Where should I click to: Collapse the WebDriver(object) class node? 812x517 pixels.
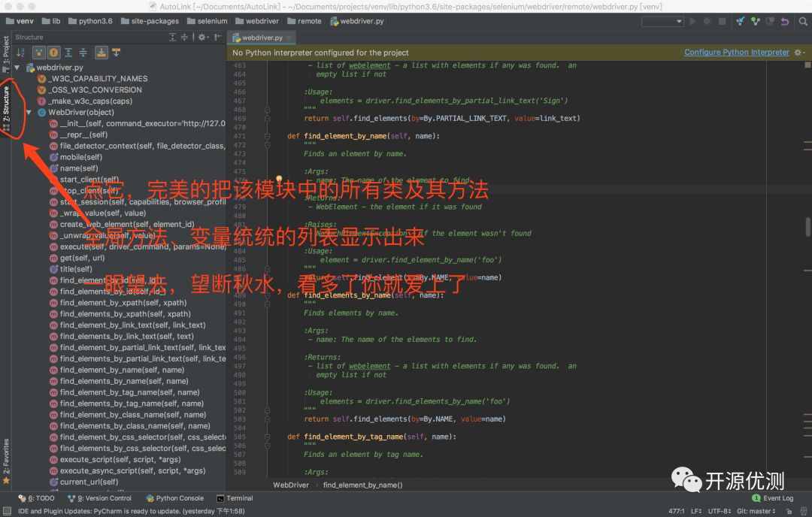click(29, 112)
